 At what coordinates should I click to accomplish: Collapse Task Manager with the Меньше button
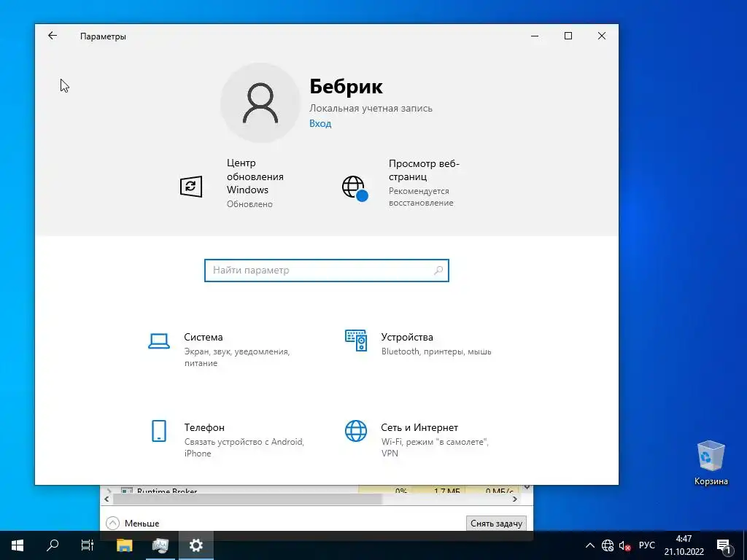133,524
